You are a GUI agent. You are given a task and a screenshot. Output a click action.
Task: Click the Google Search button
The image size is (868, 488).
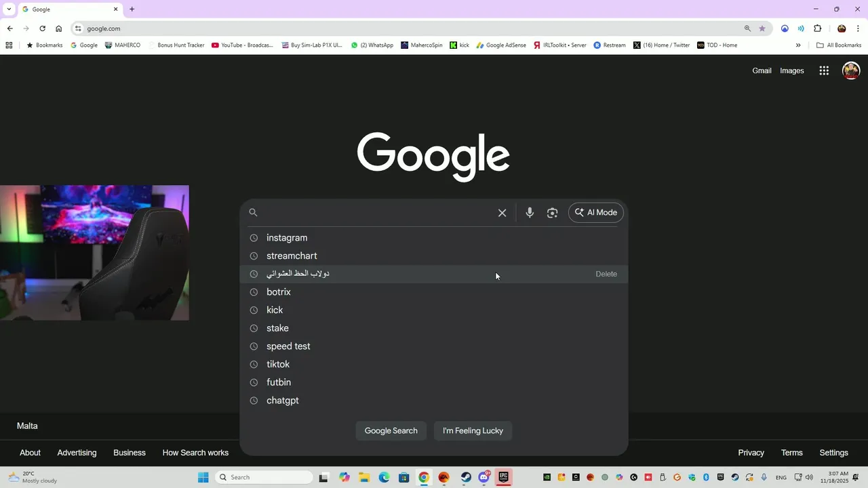pos(391,431)
